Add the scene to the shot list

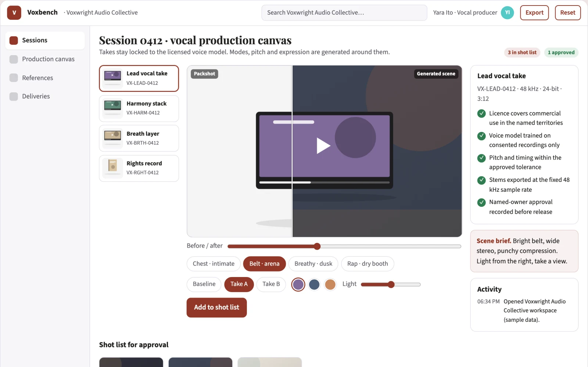[x=216, y=307]
